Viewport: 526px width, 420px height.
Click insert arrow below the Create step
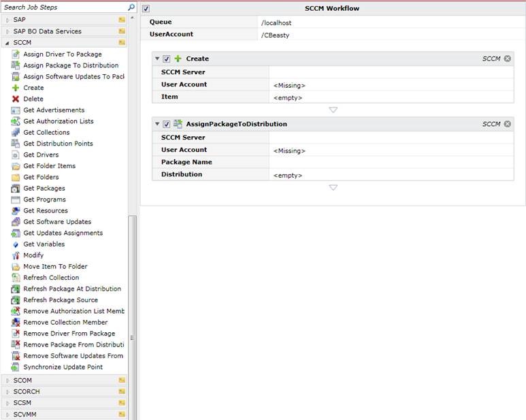tap(333, 110)
